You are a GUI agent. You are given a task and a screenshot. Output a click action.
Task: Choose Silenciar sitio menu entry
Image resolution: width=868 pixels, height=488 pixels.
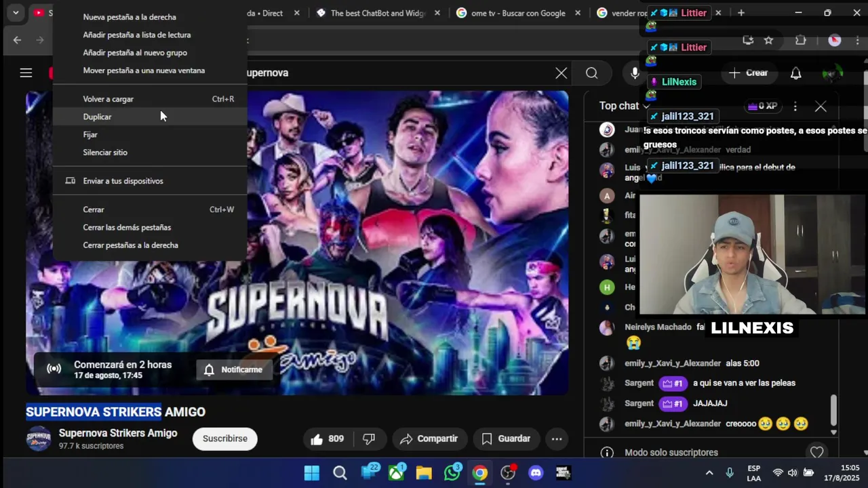[x=150, y=152]
